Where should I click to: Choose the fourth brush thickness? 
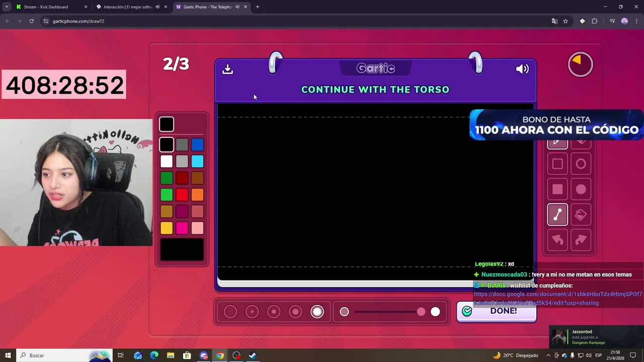(x=295, y=312)
